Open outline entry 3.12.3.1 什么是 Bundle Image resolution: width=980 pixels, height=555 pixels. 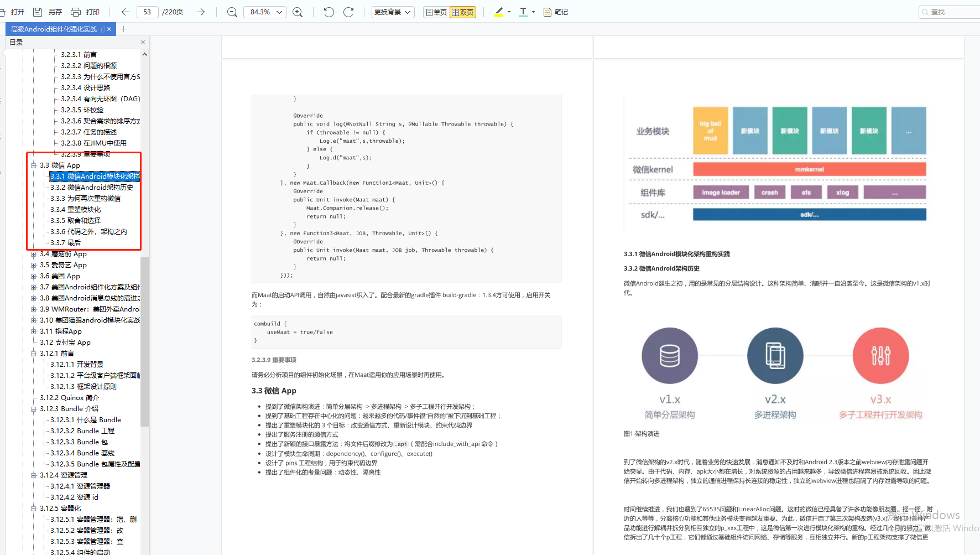85,420
